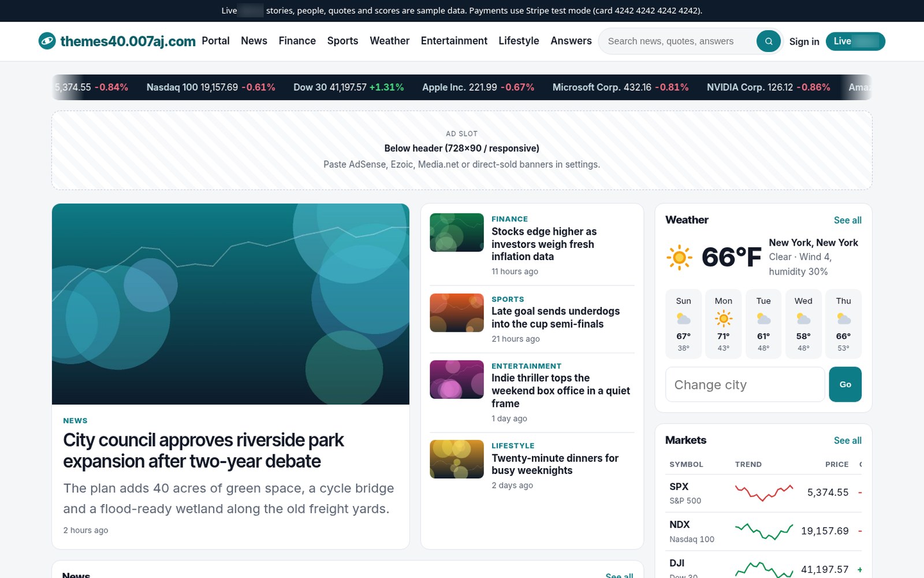The height and width of the screenshot is (578, 924).
Task: Click 'NVIDIA Corp. 126.12' ticker entry
Action: point(769,87)
